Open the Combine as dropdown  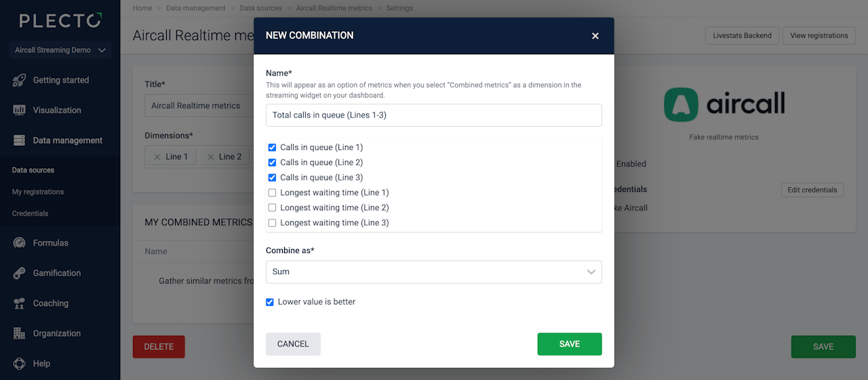tap(433, 272)
